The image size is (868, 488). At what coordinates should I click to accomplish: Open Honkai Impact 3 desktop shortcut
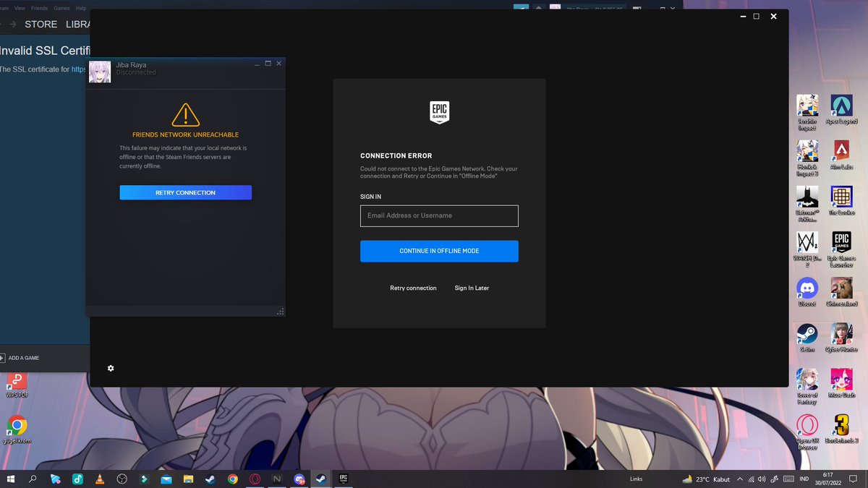tap(807, 158)
